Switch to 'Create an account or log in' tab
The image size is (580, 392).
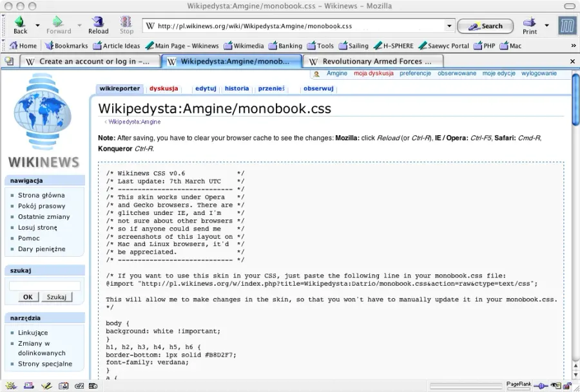[90, 61]
